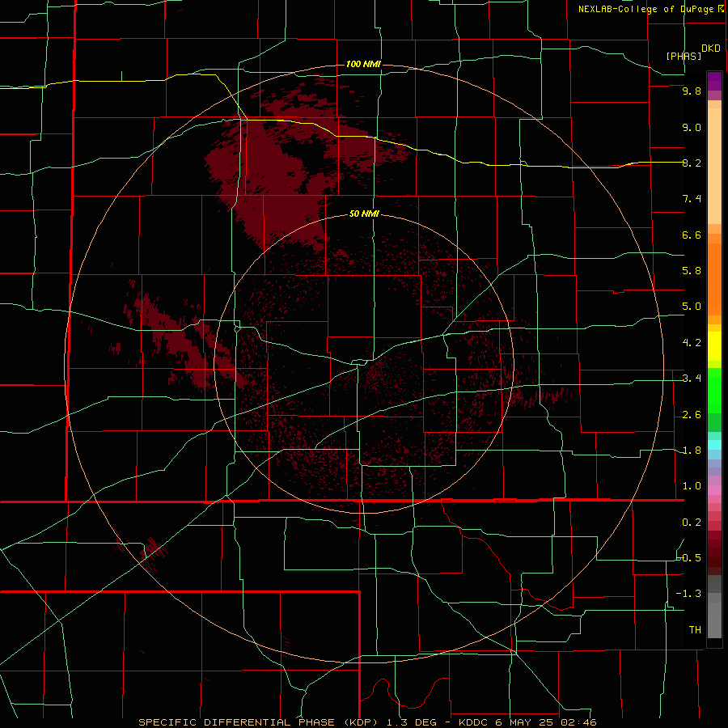Viewport: 728px width, 728px height.
Task: Click the [PHAS] units label
Action: pos(684,56)
